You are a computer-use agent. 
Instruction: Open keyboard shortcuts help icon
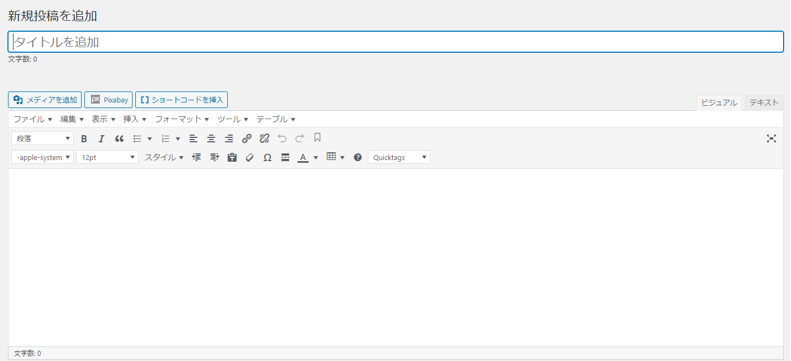[358, 157]
